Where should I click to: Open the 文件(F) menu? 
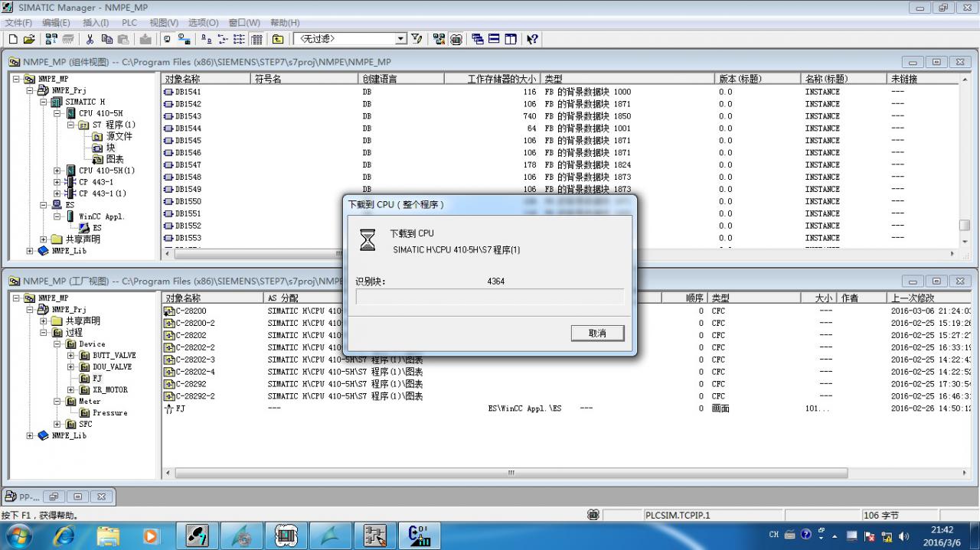(19, 23)
